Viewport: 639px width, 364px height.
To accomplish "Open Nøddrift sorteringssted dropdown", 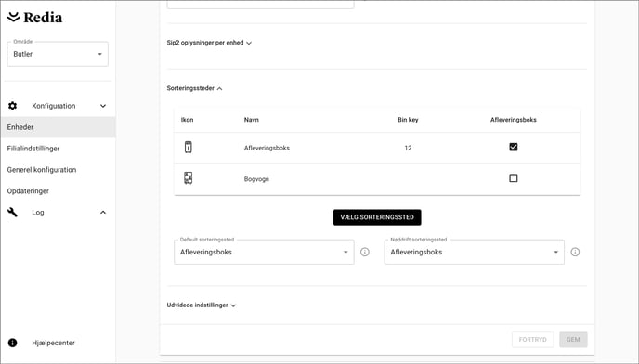I will pos(474,252).
